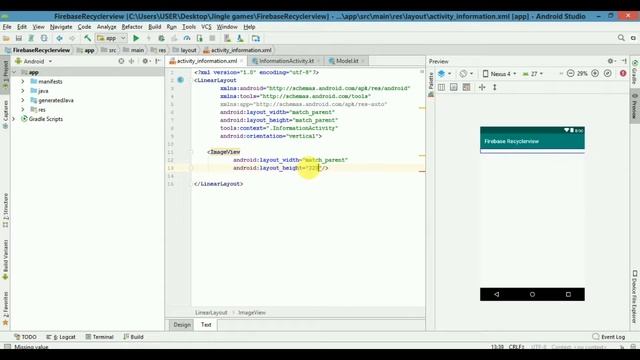Toggle the third view options icon in preview toolbar
The height and width of the screenshot is (360, 640).
click(467, 87)
